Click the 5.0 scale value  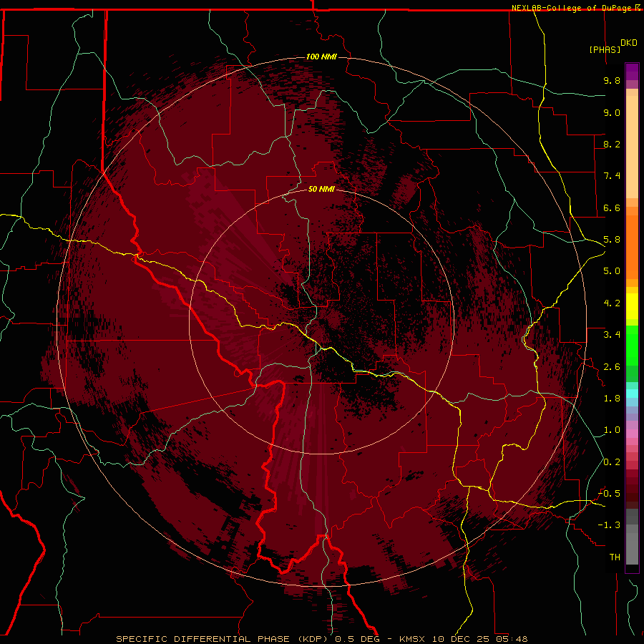[x=612, y=271]
